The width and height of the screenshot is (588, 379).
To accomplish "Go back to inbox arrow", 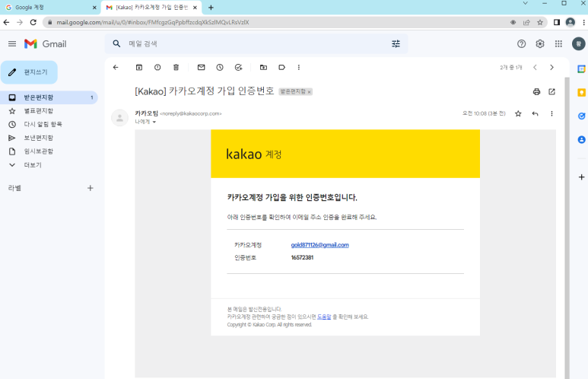I will [x=116, y=68].
